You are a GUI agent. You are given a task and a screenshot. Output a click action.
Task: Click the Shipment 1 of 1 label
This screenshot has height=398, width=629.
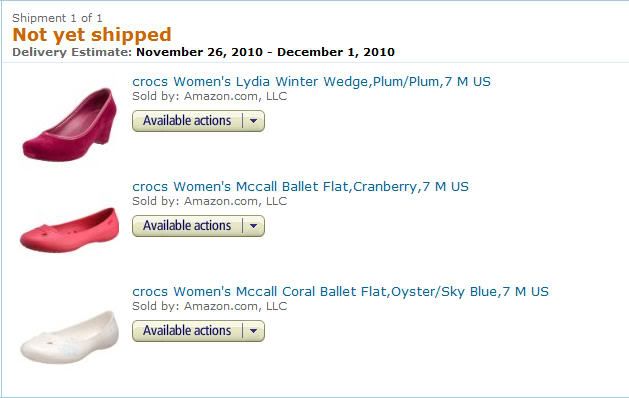pos(57,18)
